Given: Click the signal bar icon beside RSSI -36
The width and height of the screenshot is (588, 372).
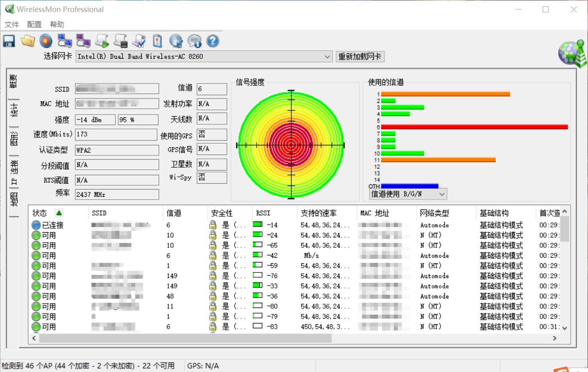Looking at the screenshot, I should [257, 296].
